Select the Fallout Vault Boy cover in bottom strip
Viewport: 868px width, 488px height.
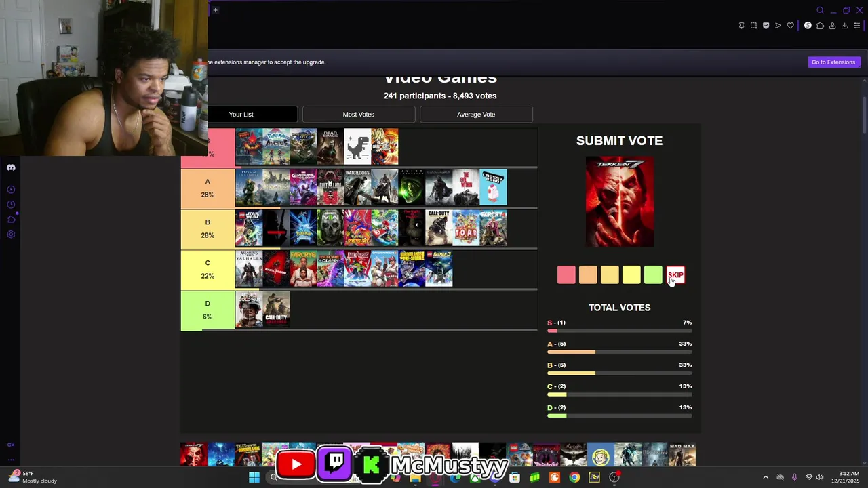click(x=601, y=455)
